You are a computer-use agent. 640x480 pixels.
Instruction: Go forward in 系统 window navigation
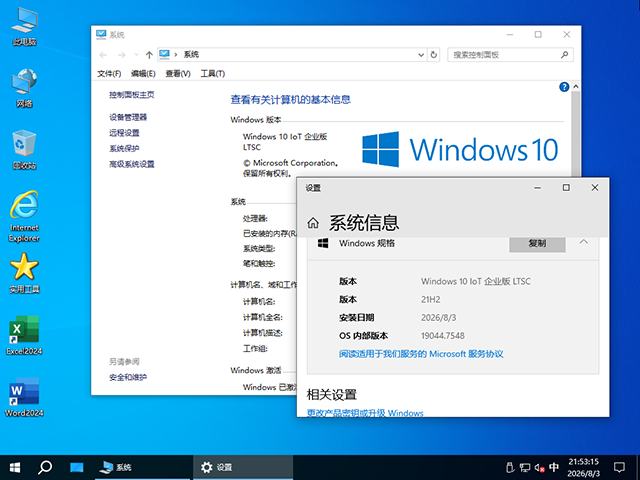122,55
